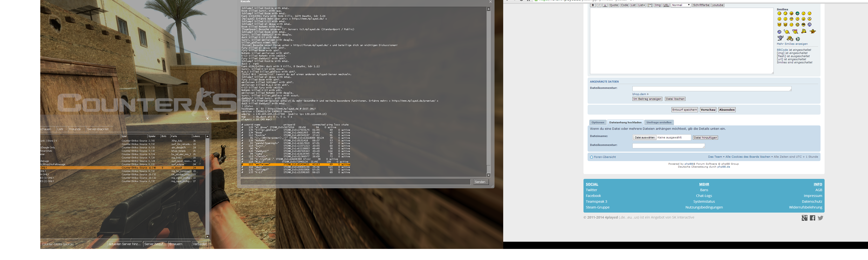Open the Chat-Logs footer link
The width and height of the screenshot is (868, 260).
click(x=704, y=196)
